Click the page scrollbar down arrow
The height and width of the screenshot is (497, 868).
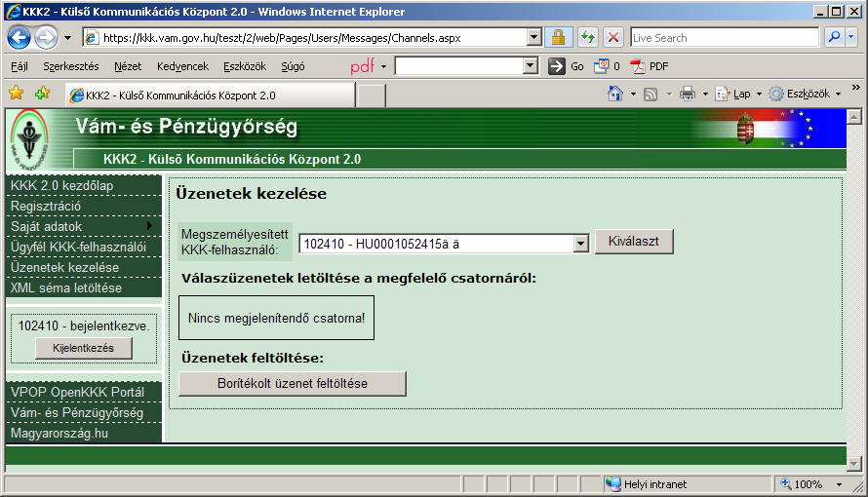pyautogui.click(x=854, y=464)
